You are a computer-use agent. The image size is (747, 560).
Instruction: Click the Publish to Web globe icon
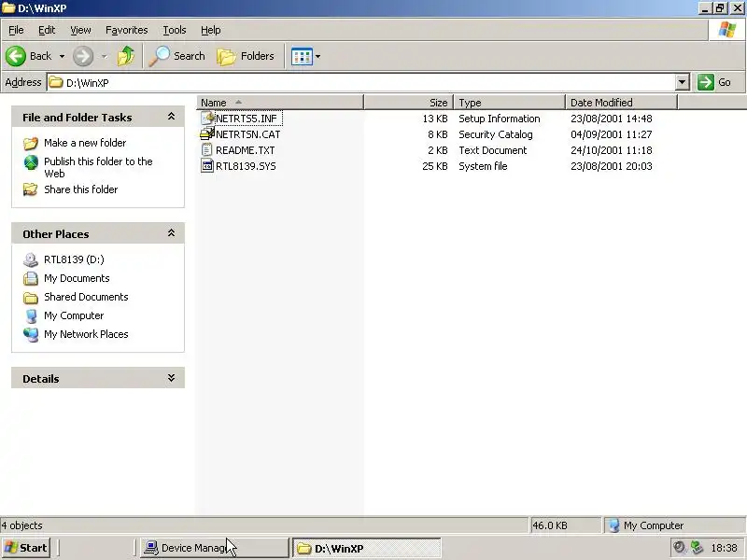pos(31,162)
